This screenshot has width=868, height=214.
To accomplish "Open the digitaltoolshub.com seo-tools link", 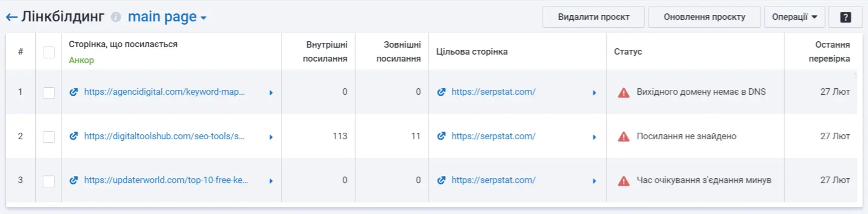I will 165,136.
